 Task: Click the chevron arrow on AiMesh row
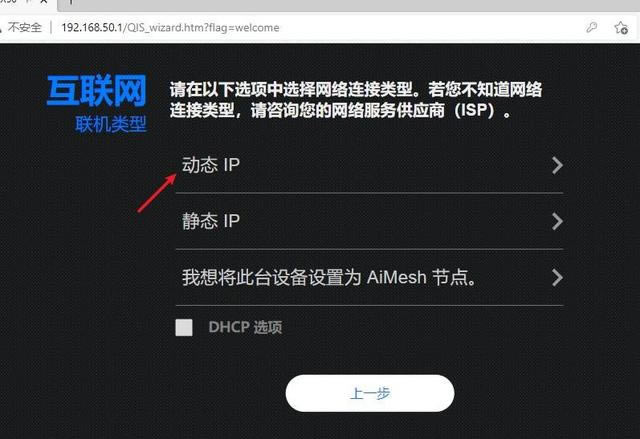tap(557, 277)
